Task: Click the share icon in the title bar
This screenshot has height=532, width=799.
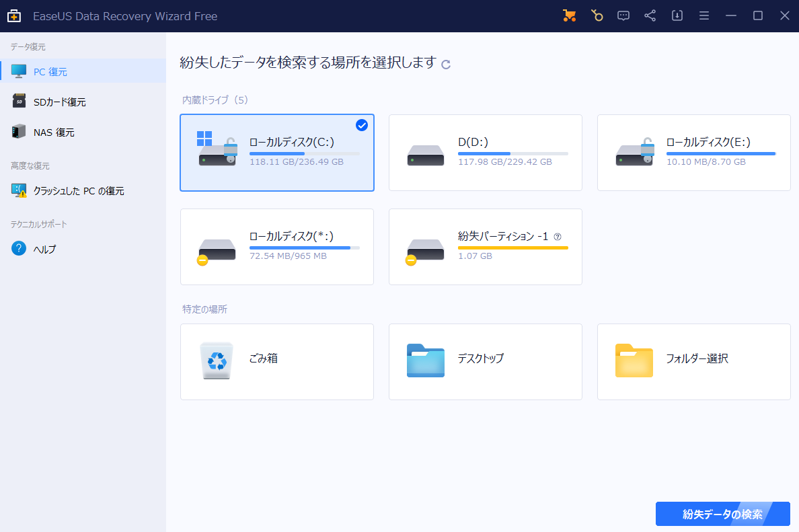Action: [650, 15]
